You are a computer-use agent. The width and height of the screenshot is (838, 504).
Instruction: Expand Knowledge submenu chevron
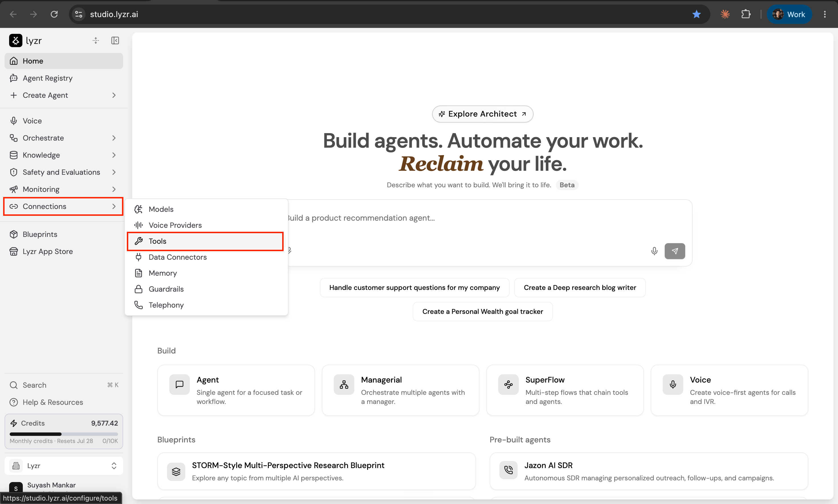114,155
